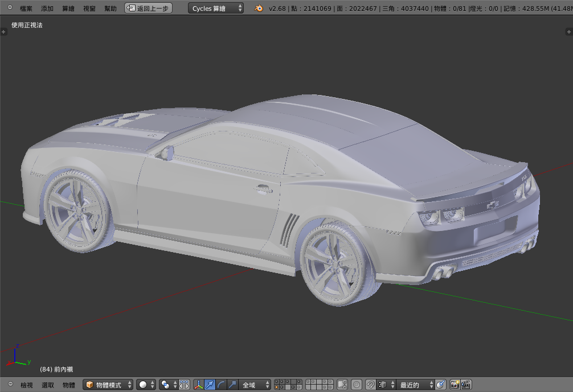The image size is (573, 392).
Task: Click the rotate manipulator arc icon
Action: point(221,385)
